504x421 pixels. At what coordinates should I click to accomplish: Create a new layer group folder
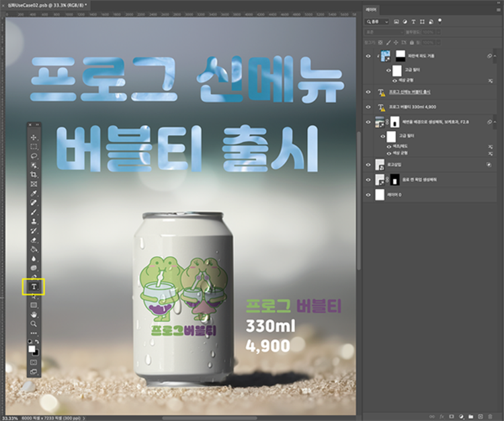[471, 416]
